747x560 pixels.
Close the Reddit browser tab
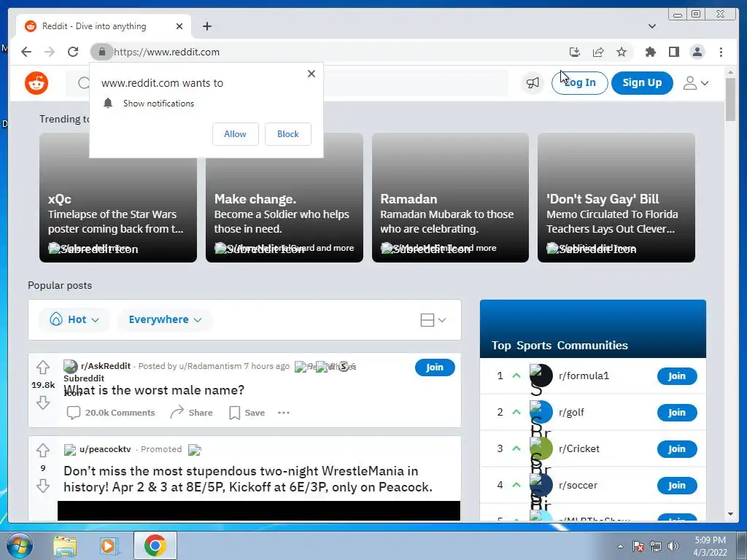[x=179, y=26]
